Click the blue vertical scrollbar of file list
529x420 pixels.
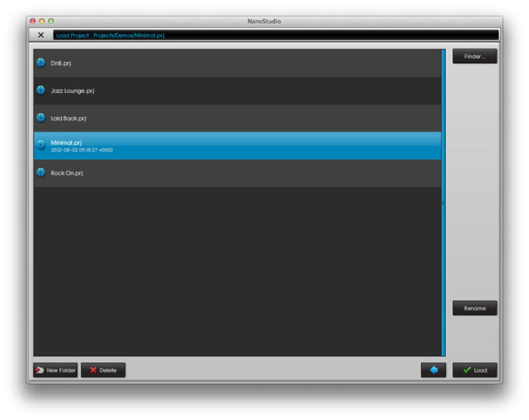(443, 202)
